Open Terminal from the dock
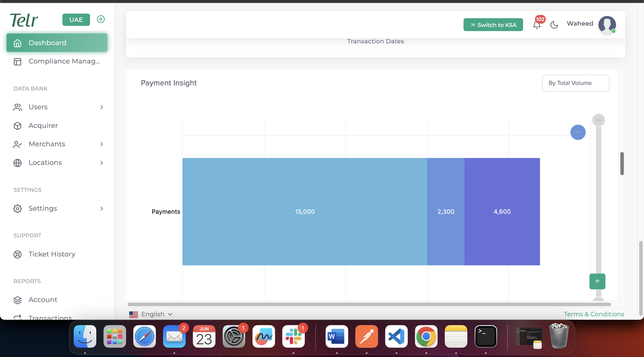Image resolution: width=644 pixels, height=357 pixels. tap(486, 336)
